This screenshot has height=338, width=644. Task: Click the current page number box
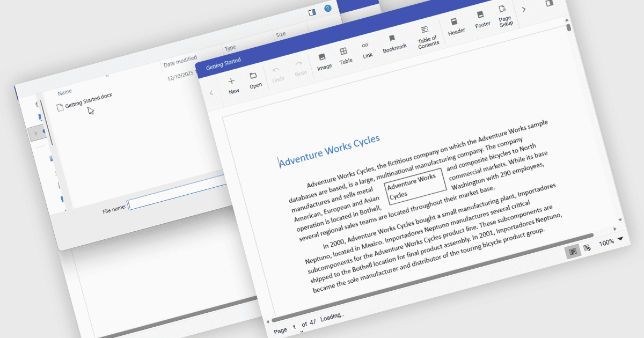[294, 326]
